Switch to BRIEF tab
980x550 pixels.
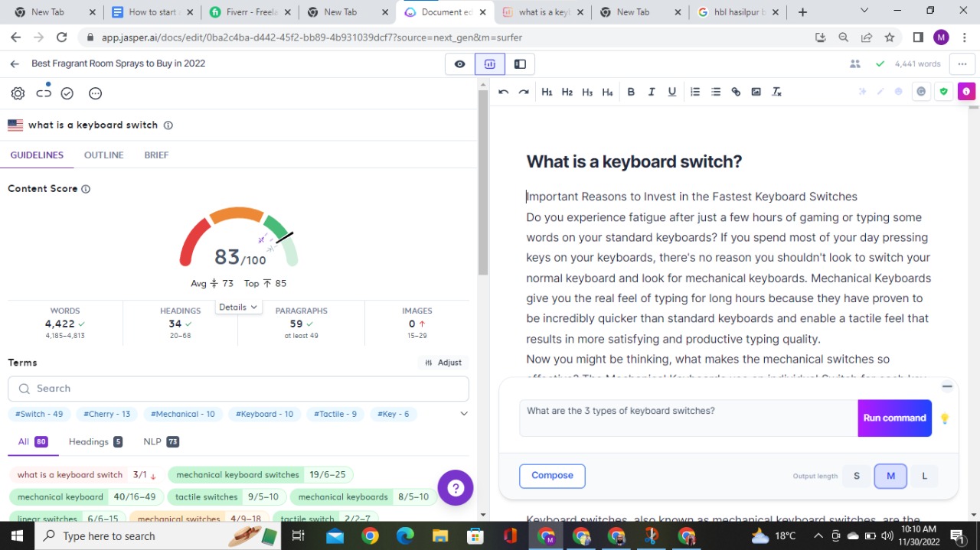point(156,155)
